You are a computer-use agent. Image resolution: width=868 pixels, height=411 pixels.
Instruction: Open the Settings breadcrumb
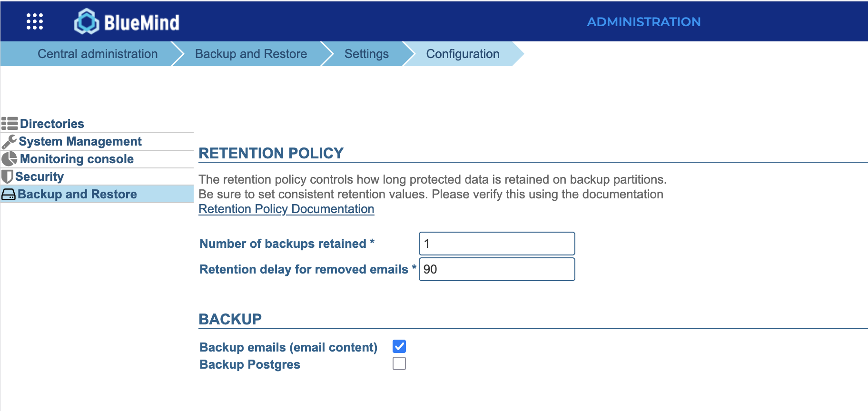click(366, 54)
